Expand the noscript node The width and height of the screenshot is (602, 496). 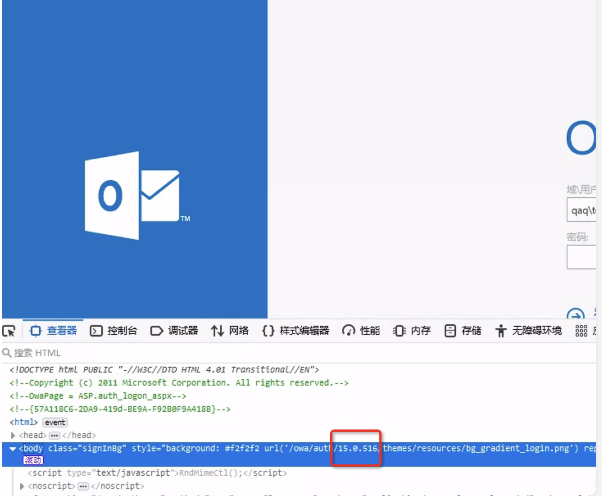click(x=22, y=486)
